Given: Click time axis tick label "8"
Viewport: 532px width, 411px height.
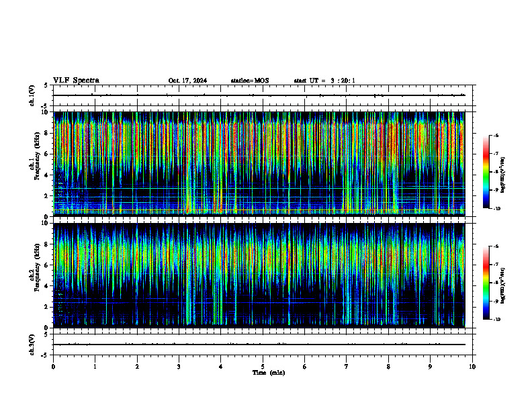Looking at the screenshot, I should tap(388, 367).
